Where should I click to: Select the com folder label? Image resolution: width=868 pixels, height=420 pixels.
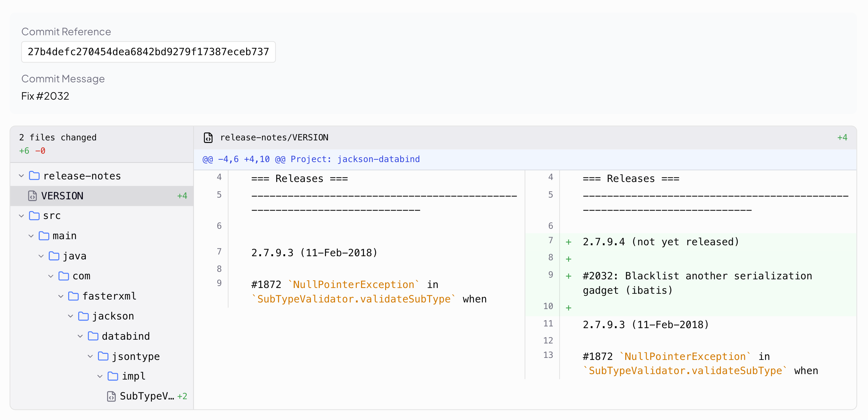click(x=81, y=276)
